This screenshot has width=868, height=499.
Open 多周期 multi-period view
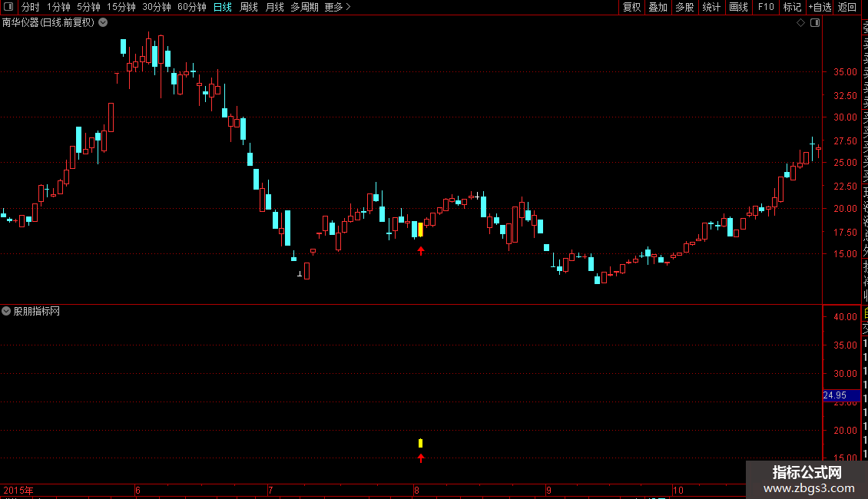304,7
